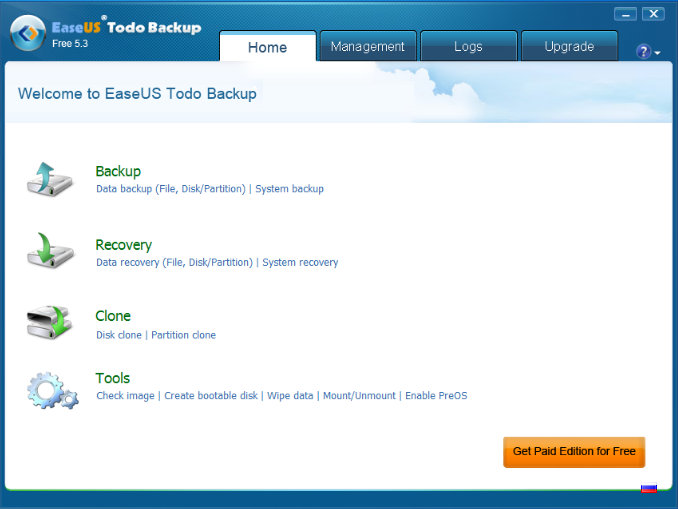Image resolution: width=678 pixels, height=509 pixels.
Task: Minimize the Todo Backup window
Action: pos(625,14)
